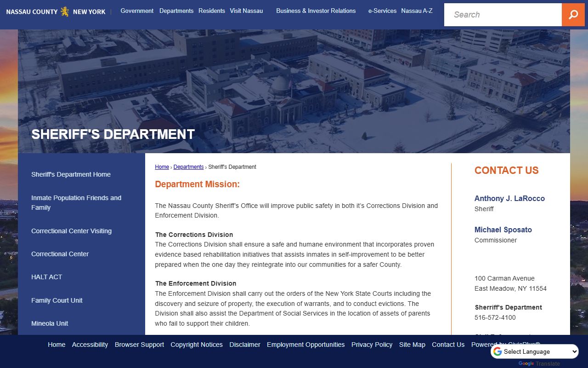Click the orange search magnifier button
This screenshot has height=368, width=588.
pos(573,15)
